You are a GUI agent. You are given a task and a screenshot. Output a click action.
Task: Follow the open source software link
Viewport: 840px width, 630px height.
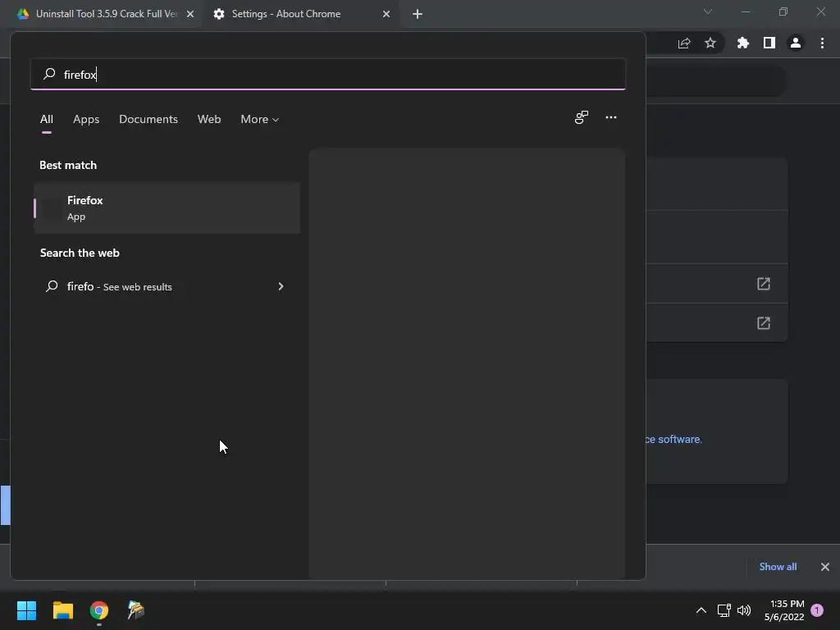coord(673,440)
